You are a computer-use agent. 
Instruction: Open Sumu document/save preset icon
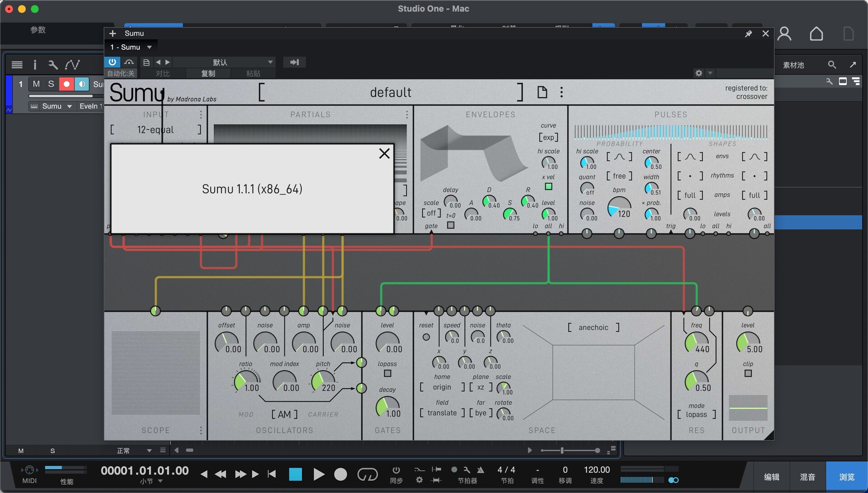coord(542,92)
